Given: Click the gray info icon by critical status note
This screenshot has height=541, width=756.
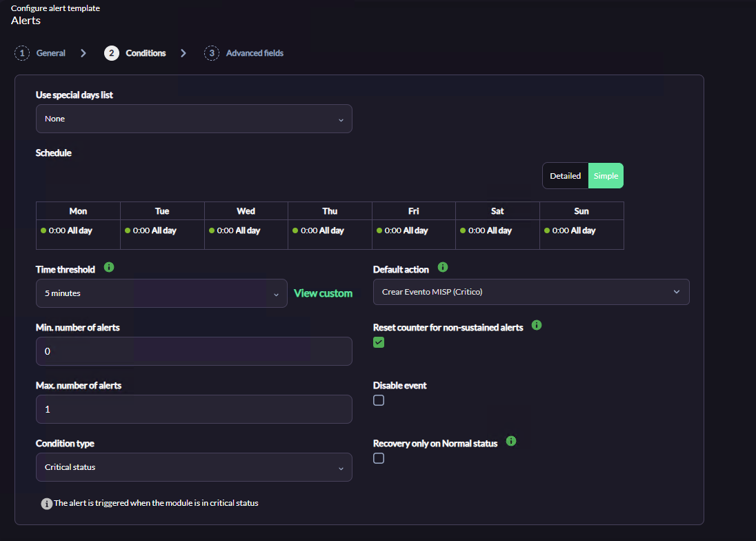Looking at the screenshot, I should (47, 504).
